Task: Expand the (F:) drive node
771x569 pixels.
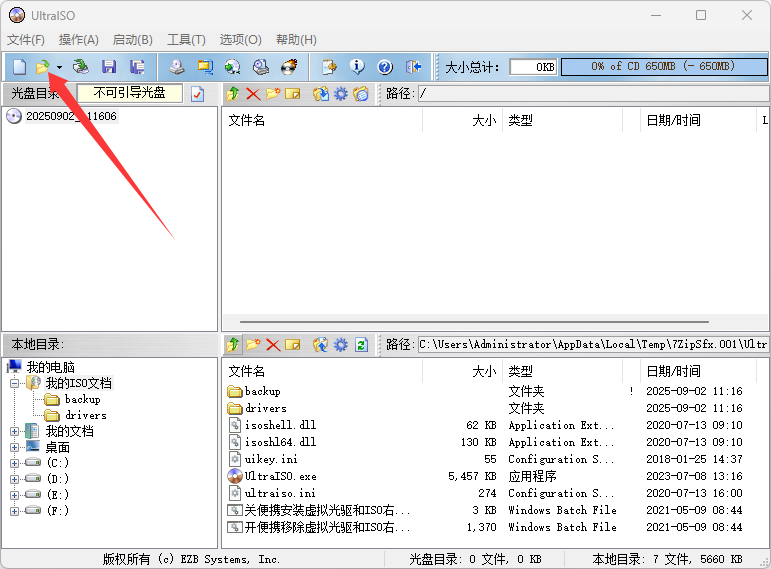Action: 15,511
